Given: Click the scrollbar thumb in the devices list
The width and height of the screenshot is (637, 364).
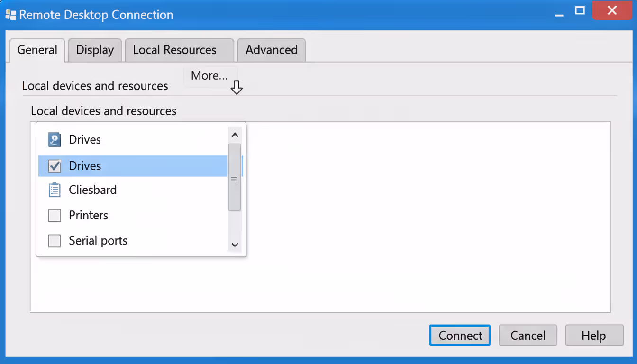Looking at the screenshot, I should tap(235, 180).
